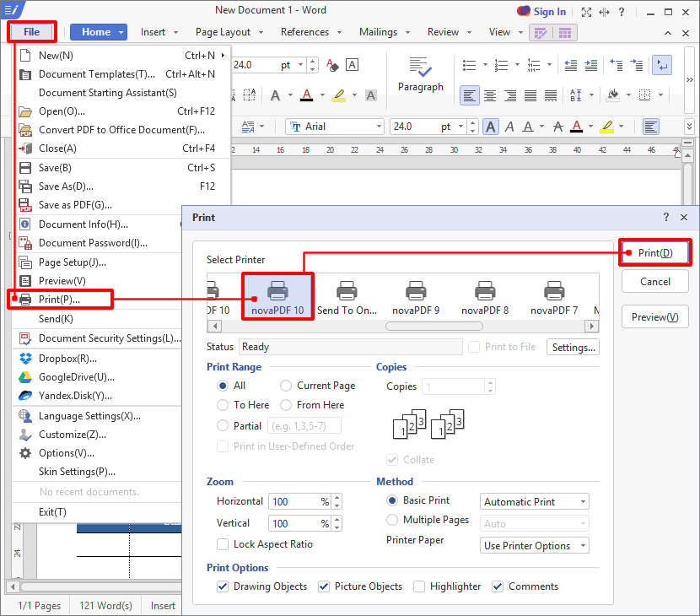Expand the New(N) submenu arrow
Image resolution: width=700 pixels, height=616 pixels.
[223, 56]
